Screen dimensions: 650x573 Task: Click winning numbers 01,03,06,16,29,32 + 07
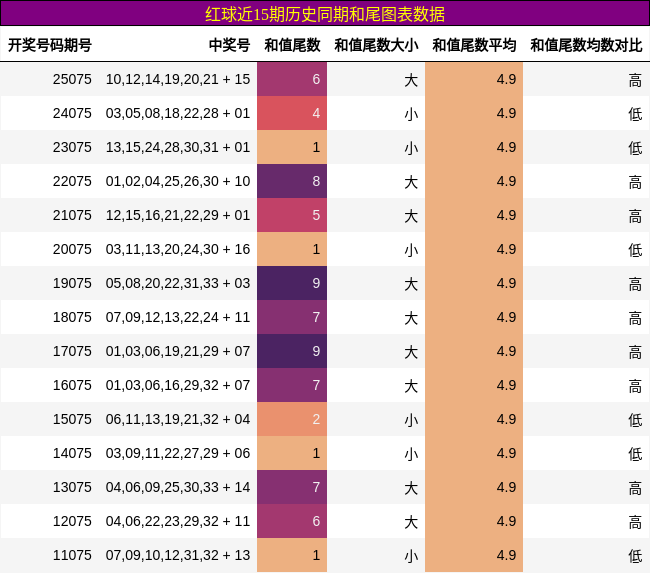(x=178, y=385)
